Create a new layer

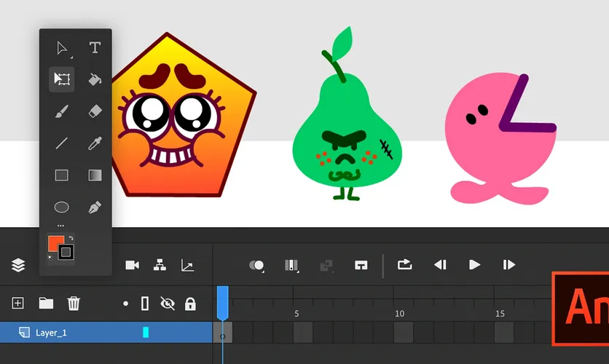click(x=18, y=303)
